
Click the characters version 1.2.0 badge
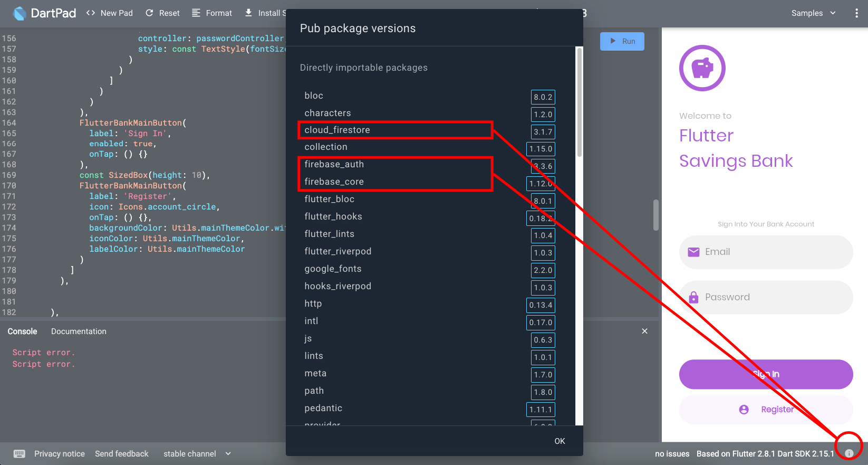[543, 115]
